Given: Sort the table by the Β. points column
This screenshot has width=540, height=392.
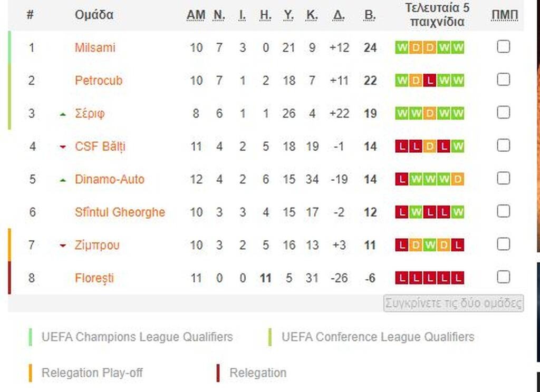Looking at the screenshot, I should coord(370,15).
